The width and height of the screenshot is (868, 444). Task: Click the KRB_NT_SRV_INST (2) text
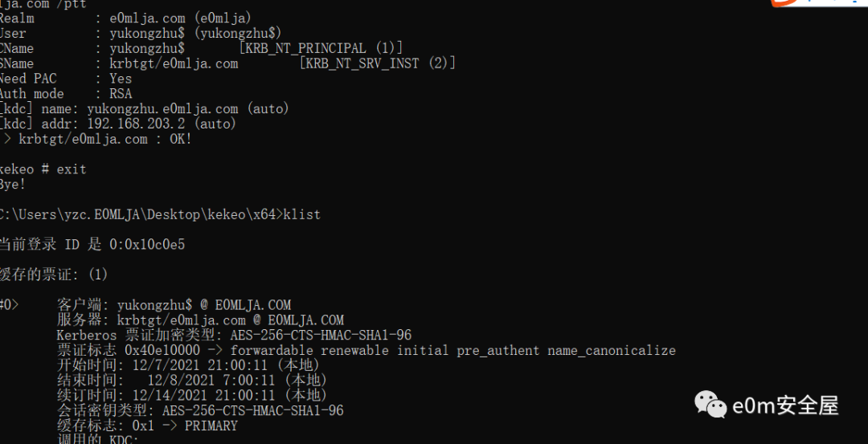378,63
